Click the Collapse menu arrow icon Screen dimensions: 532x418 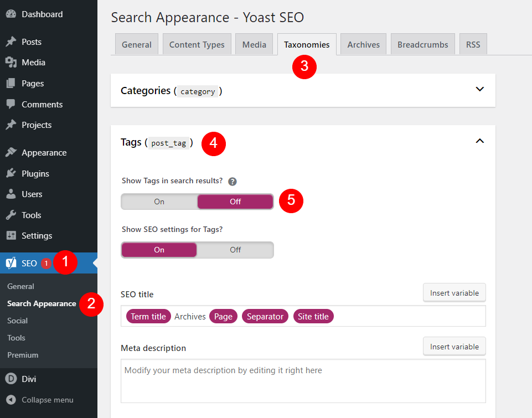pyautogui.click(x=11, y=400)
